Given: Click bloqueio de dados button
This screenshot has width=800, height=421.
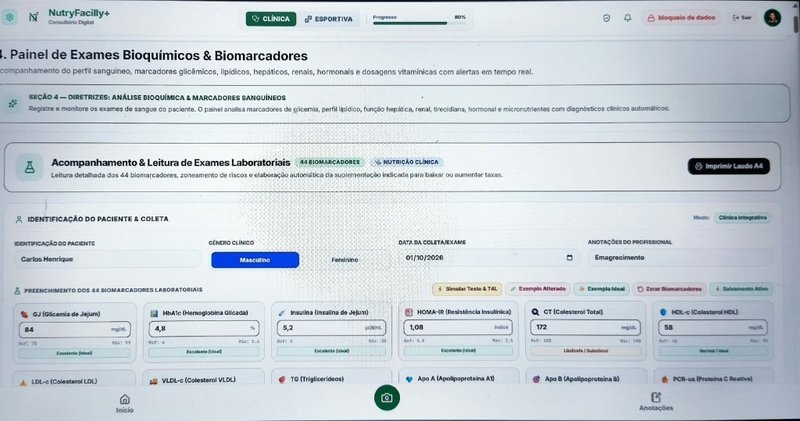Looking at the screenshot, I should coord(682,18).
